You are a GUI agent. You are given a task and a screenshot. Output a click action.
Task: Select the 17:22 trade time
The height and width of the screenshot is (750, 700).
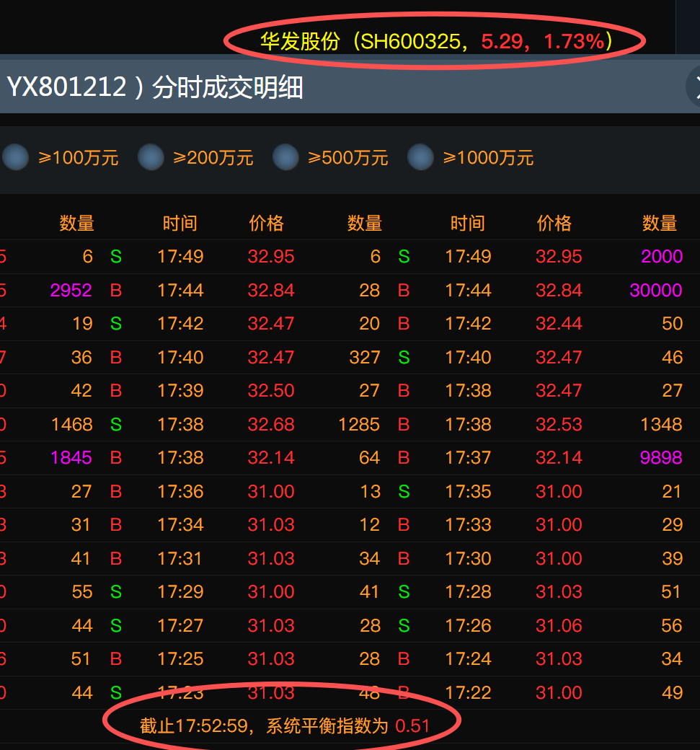pyautogui.click(x=468, y=692)
